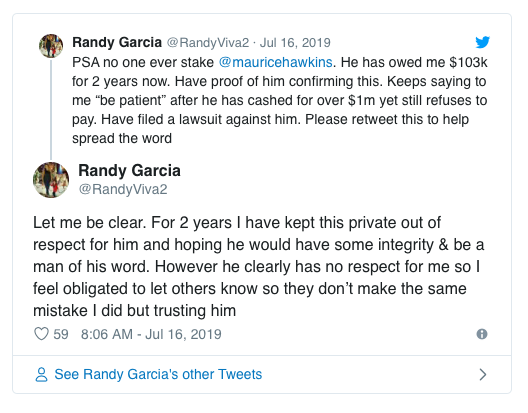The width and height of the screenshot is (528, 413).
Task: Click the small Randy Garcia avatar in quoted tweet
Action: point(51,46)
